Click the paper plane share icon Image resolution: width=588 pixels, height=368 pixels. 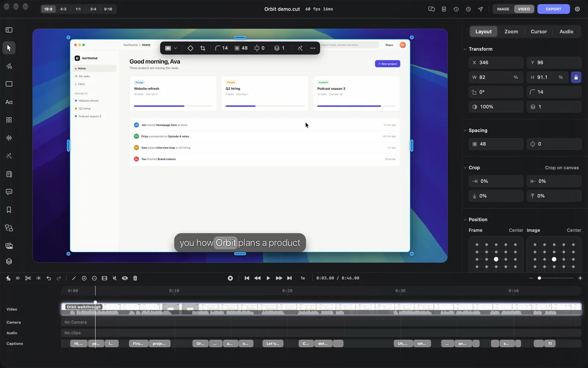pos(481,9)
